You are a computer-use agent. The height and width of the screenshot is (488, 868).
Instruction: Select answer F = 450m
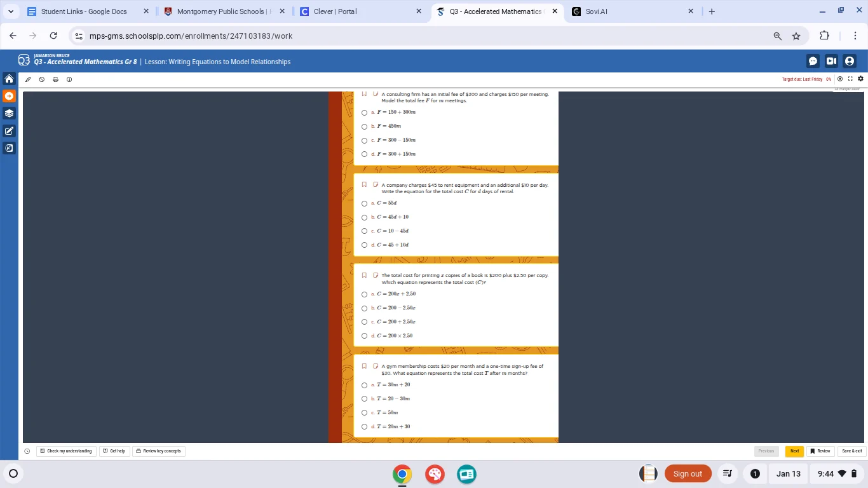(364, 126)
